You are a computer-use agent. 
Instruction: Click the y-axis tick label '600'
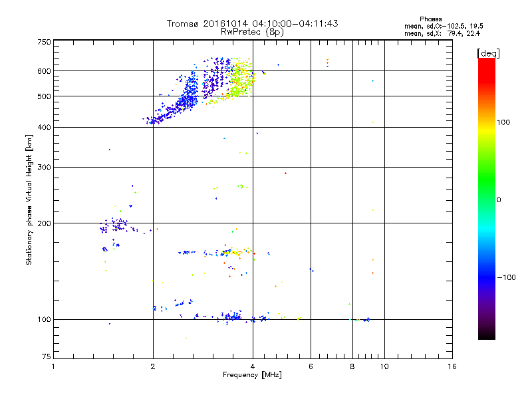44,71
